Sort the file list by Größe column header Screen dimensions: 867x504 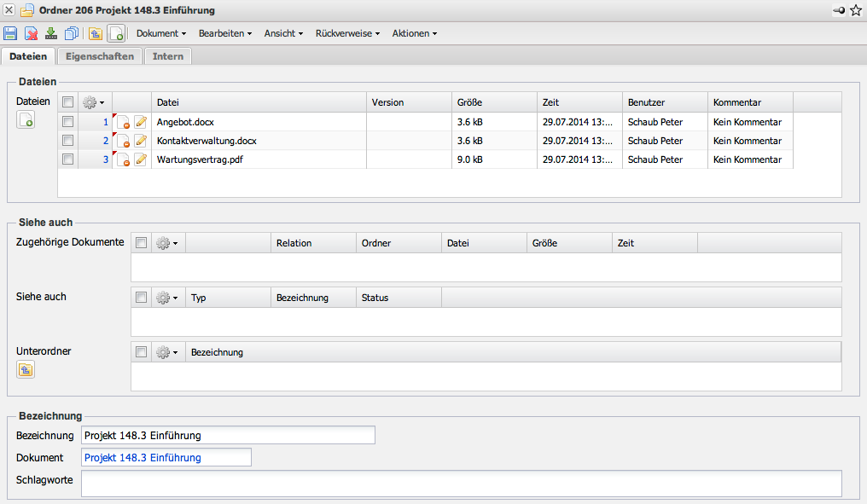pos(469,102)
